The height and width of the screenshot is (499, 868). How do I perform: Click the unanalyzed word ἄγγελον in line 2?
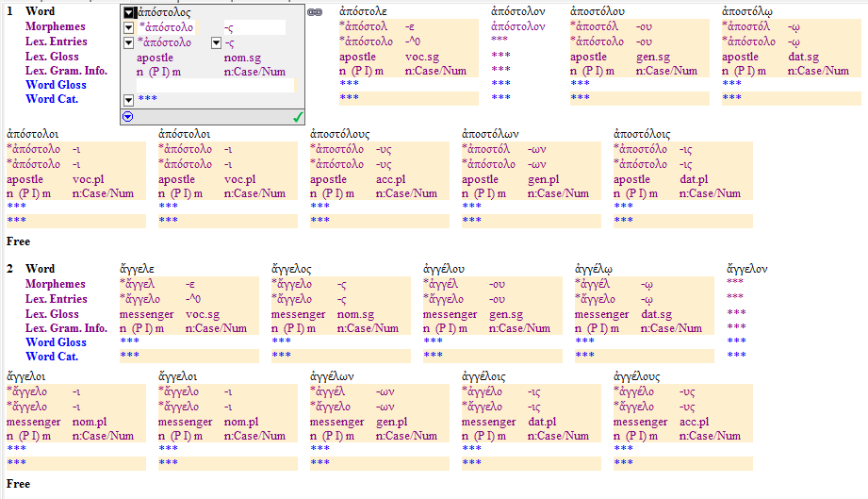(x=747, y=269)
